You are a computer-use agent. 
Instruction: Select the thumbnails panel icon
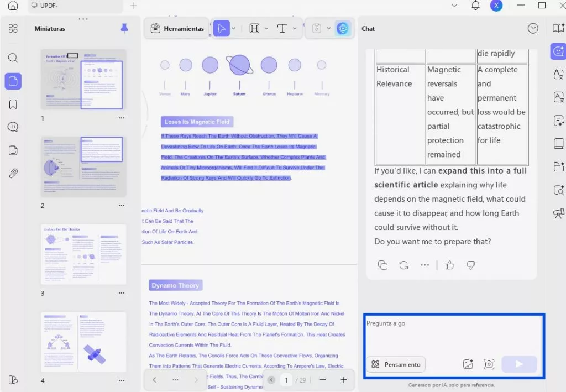pyautogui.click(x=13, y=81)
